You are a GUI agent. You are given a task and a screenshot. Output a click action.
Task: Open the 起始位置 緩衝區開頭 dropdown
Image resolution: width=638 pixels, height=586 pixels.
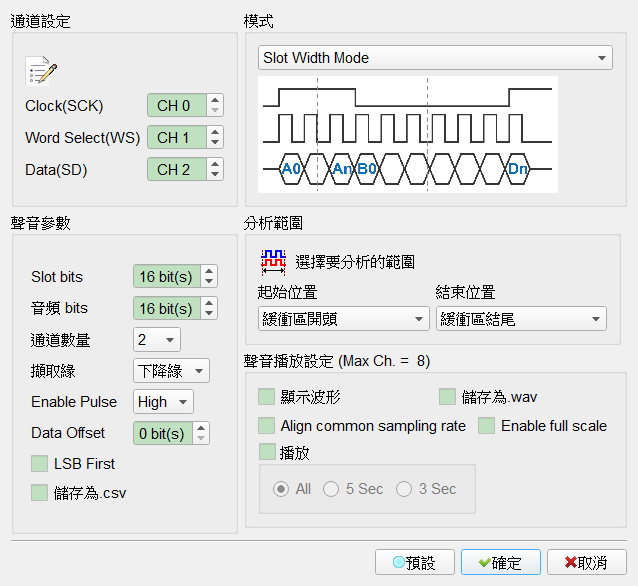[343, 319]
